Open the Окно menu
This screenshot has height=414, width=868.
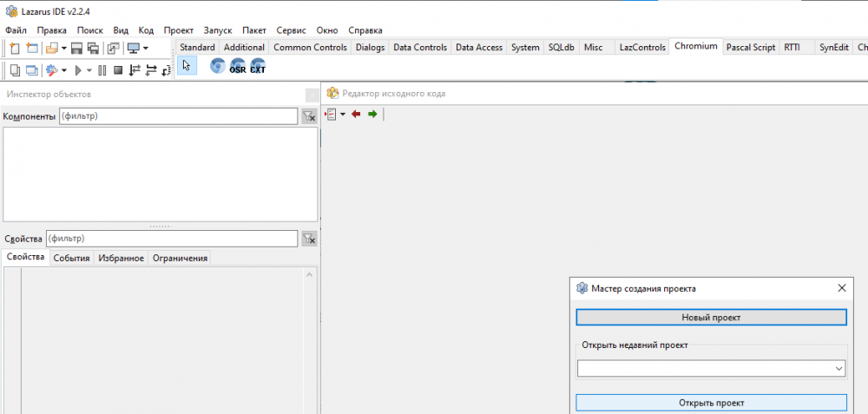click(x=327, y=30)
